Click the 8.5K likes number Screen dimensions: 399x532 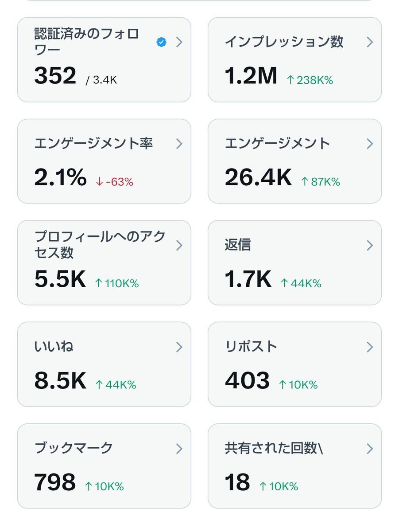tap(60, 380)
